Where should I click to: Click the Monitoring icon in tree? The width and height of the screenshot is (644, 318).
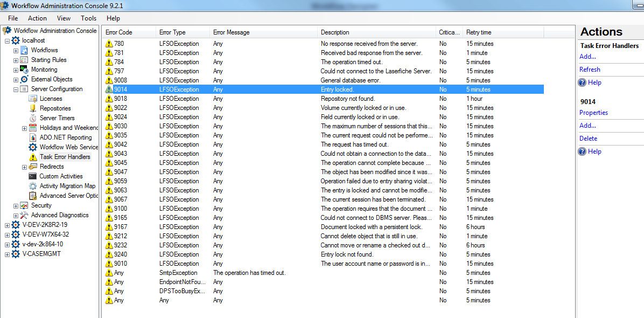[x=24, y=70]
